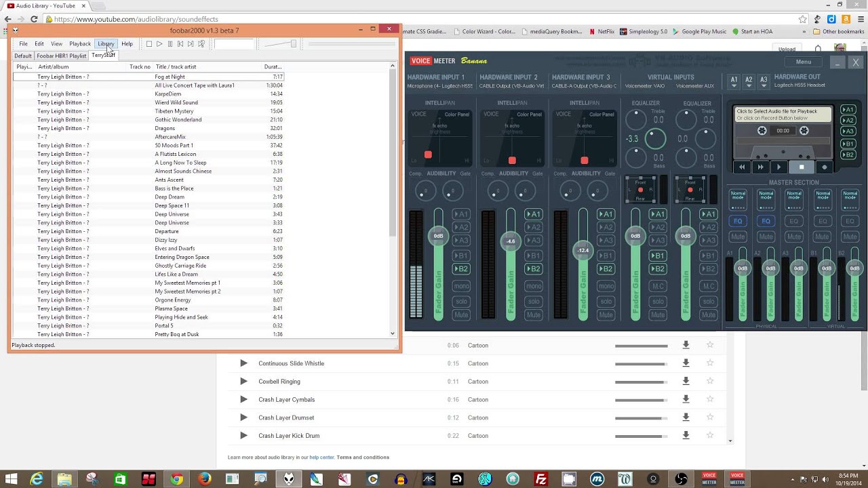868x488 pixels.
Task: Click the foobar2000 Play icon
Action: pos(159,44)
